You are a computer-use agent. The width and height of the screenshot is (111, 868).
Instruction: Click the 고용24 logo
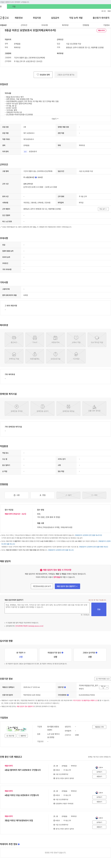coord(4,18)
